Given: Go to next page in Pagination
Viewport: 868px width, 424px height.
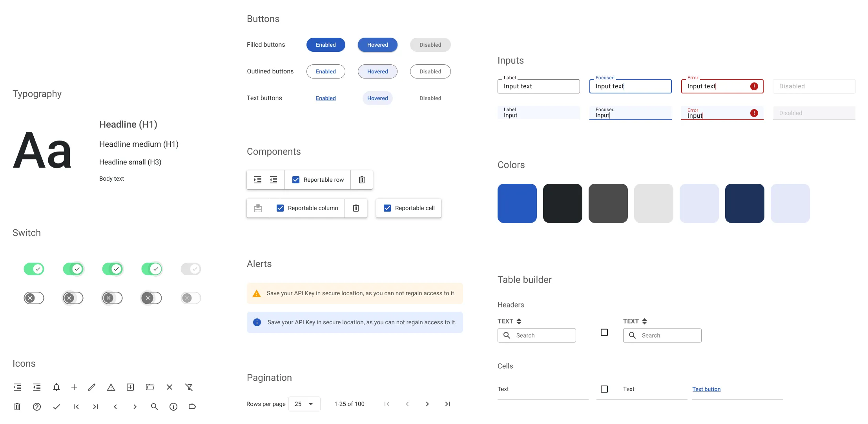Looking at the screenshot, I should click(427, 404).
